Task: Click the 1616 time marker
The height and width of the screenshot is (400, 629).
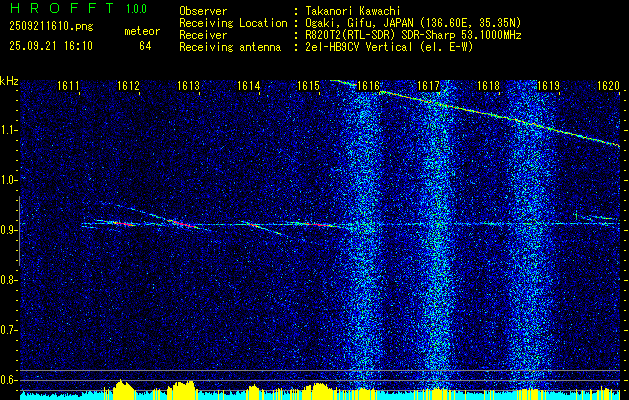Action: [368, 86]
